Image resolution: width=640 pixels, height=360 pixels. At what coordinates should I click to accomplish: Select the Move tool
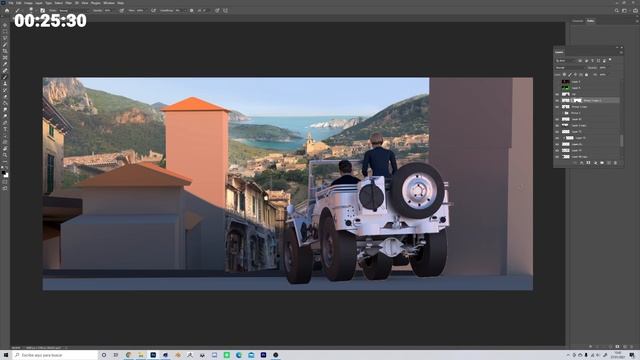coord(5,25)
